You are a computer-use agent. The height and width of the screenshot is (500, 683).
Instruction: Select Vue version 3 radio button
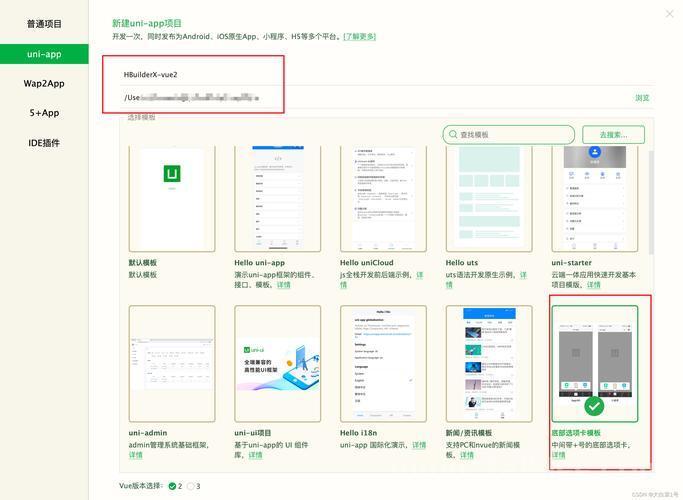[191, 486]
